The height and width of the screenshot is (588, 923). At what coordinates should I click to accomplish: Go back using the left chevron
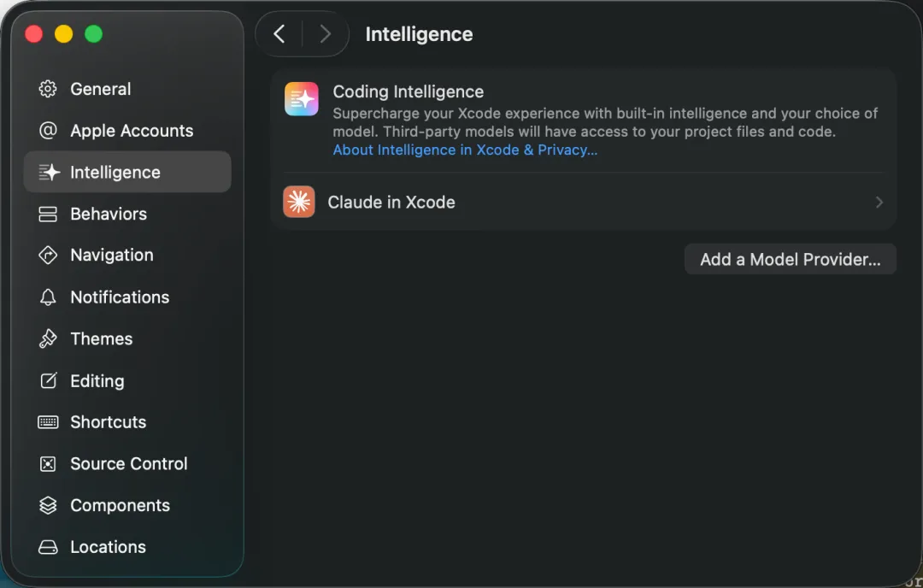(x=279, y=34)
